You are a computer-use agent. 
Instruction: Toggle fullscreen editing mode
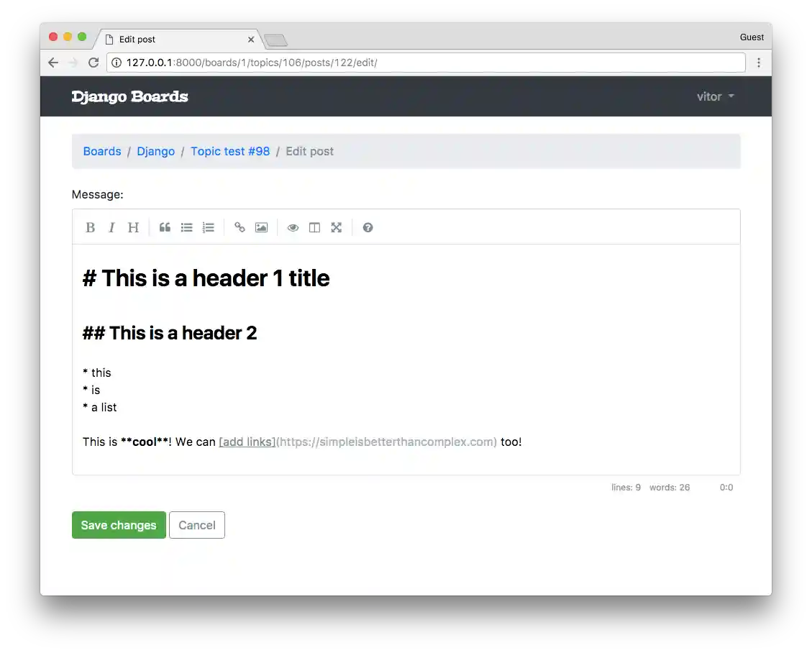pyautogui.click(x=336, y=227)
